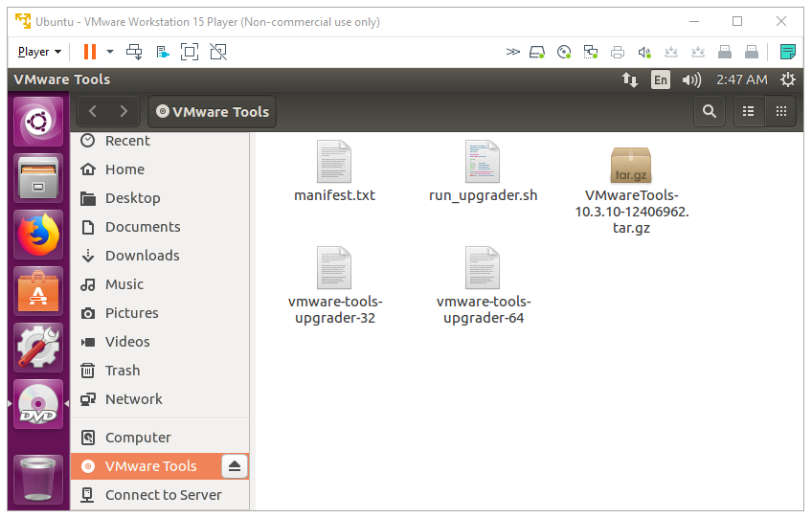This screenshot has height=518, width=812.
Task: Click Connect to Server in the sidebar
Action: point(160,495)
